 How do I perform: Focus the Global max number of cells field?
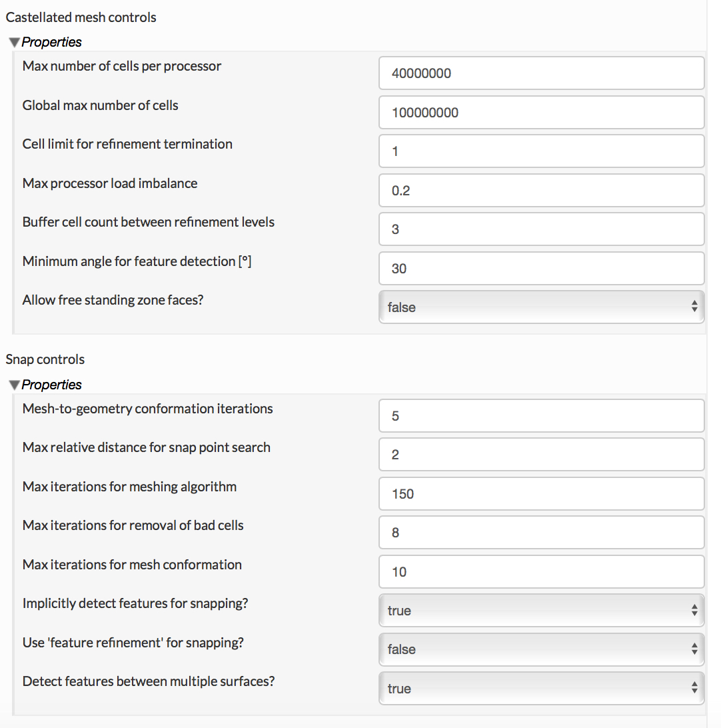(x=541, y=113)
